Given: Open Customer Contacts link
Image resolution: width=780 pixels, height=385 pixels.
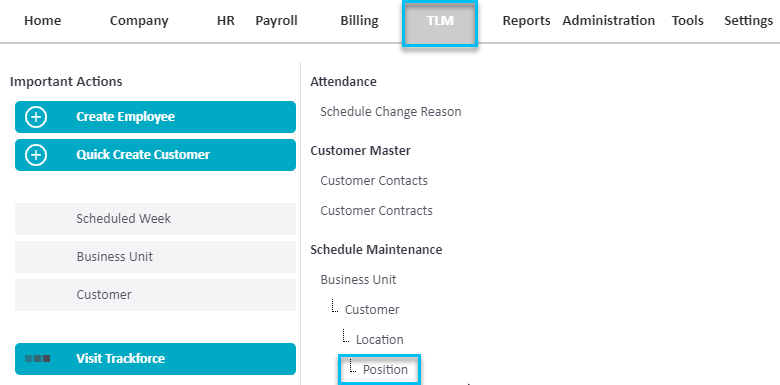Looking at the screenshot, I should click(374, 181).
